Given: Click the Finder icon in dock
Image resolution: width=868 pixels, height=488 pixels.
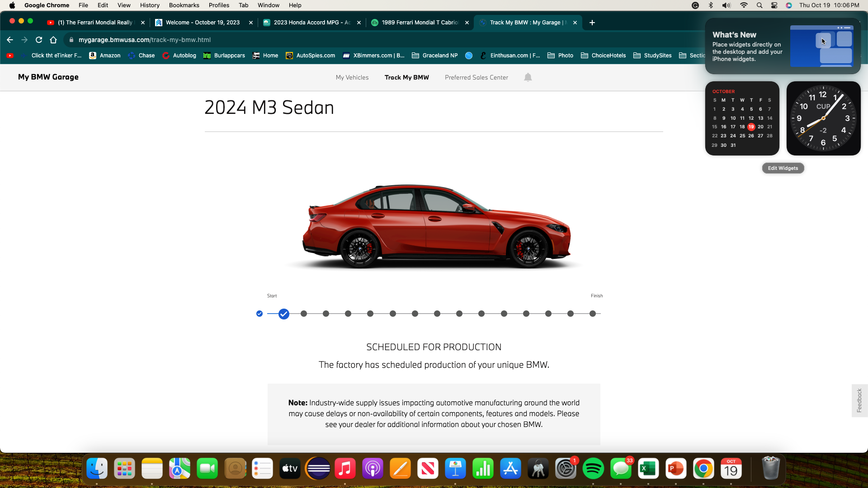Looking at the screenshot, I should [97, 469].
